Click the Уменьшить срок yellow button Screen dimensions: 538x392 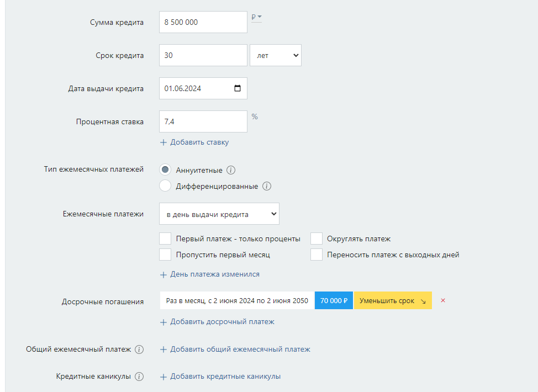pos(392,301)
